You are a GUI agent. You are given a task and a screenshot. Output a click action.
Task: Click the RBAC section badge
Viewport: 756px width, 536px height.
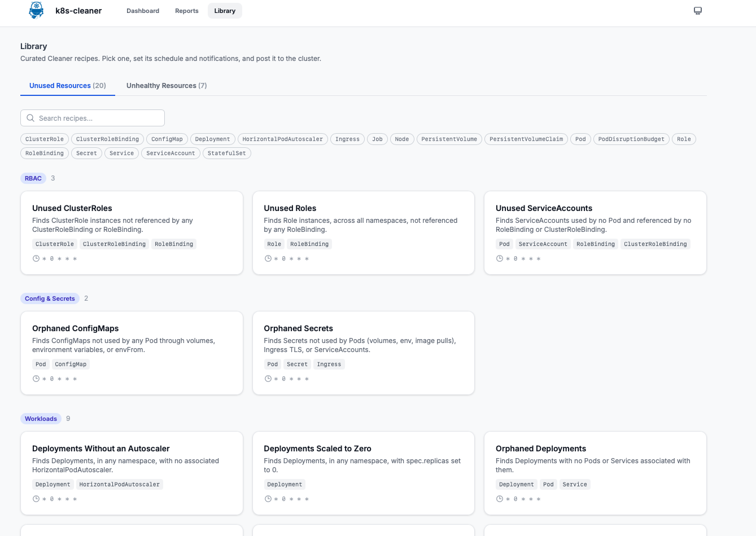[33, 178]
